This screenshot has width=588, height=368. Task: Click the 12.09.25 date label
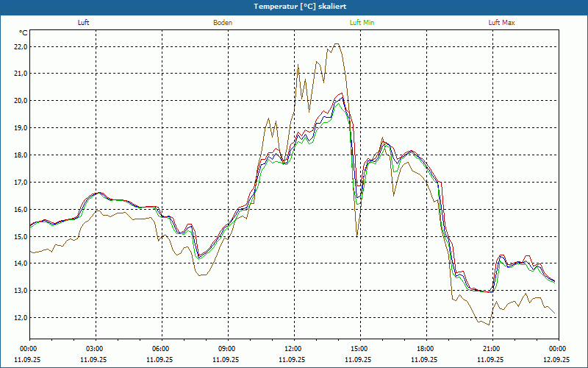tap(556, 360)
